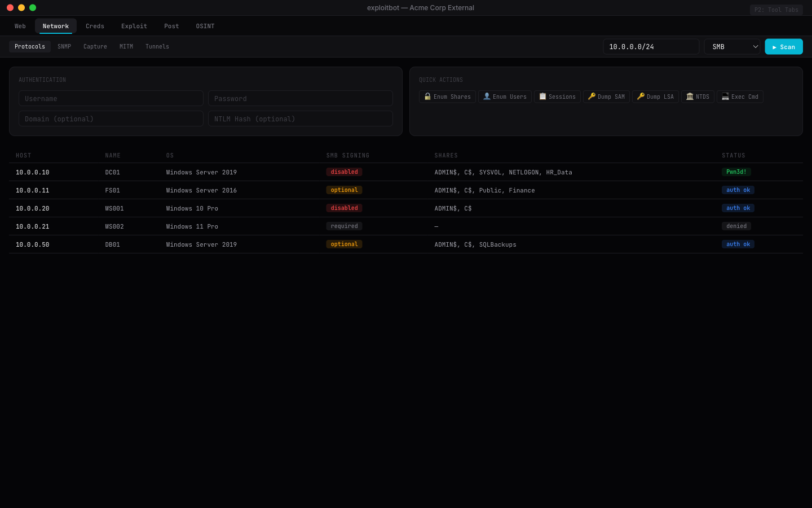Image resolution: width=812 pixels, height=508 pixels.
Task: Select the Capture sub-tab
Action: (95, 46)
